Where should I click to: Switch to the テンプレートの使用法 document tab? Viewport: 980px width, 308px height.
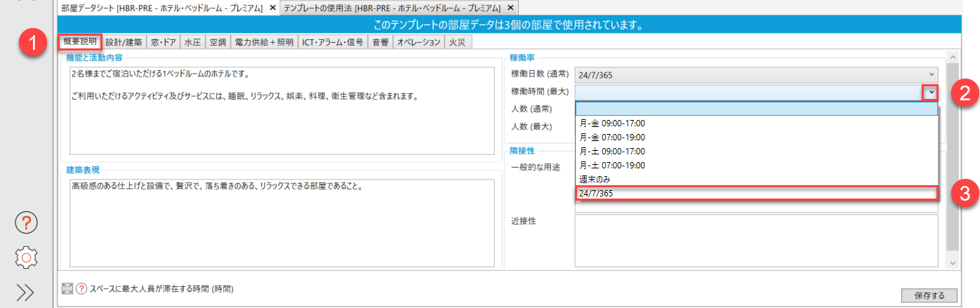pos(392,8)
